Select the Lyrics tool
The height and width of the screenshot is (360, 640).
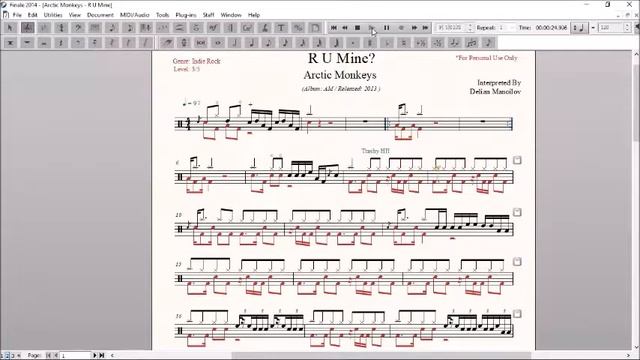(264, 28)
